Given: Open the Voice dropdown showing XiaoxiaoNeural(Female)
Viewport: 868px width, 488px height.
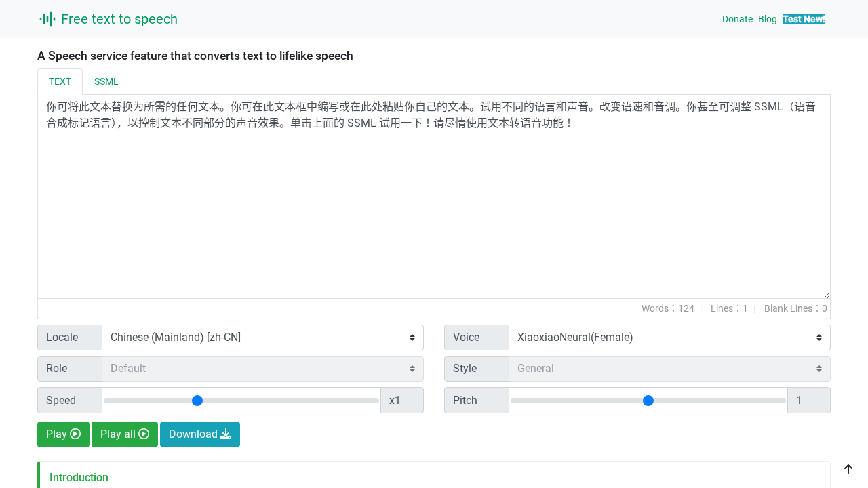Looking at the screenshot, I should [669, 337].
